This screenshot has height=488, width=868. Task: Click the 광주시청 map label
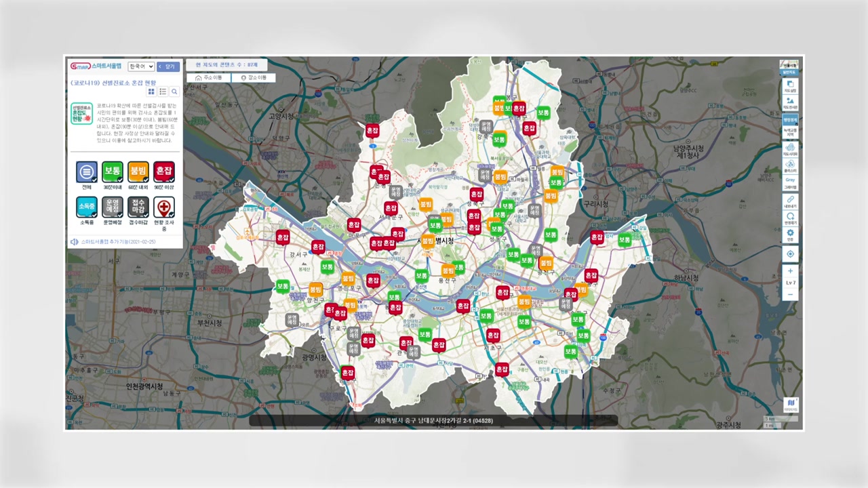coord(728,425)
